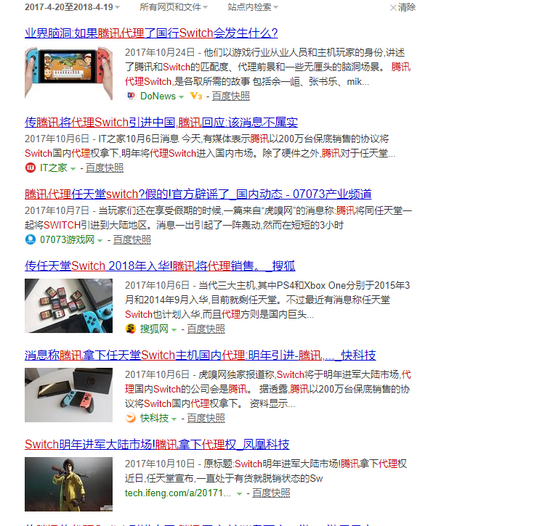Open 百度快照 for the 搜狐网 result
This screenshot has width=550, height=526.
[x=206, y=329]
